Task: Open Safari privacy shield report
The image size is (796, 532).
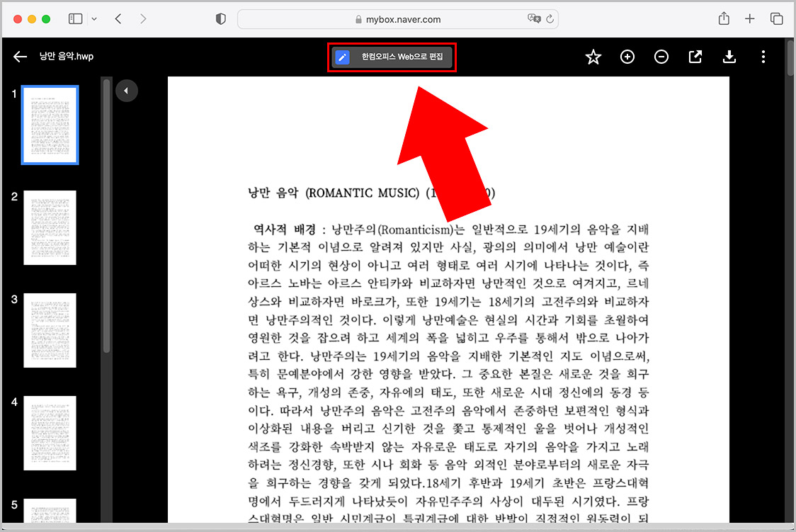Action: click(x=220, y=19)
